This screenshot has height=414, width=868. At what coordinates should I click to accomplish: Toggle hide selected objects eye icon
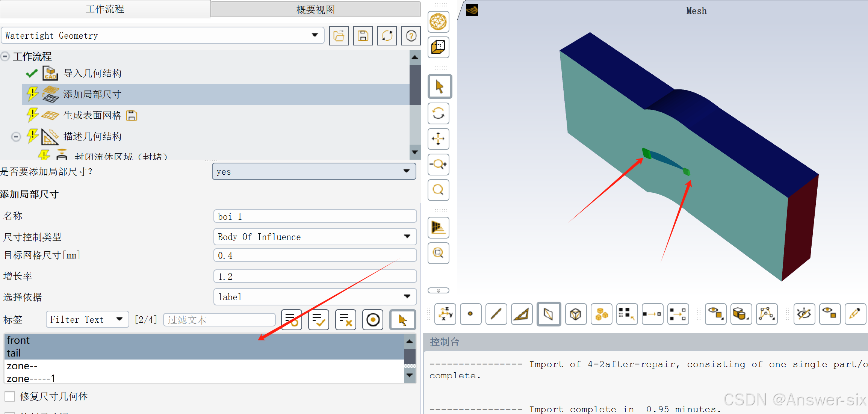(804, 314)
